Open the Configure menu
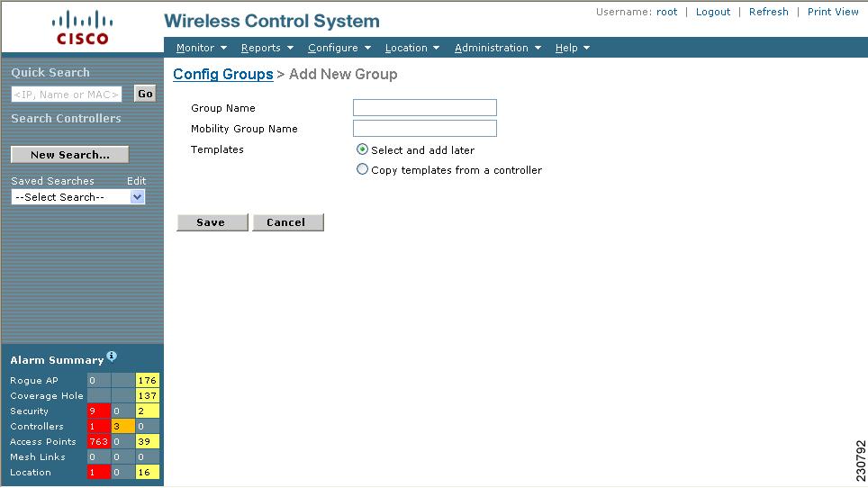 (339, 48)
